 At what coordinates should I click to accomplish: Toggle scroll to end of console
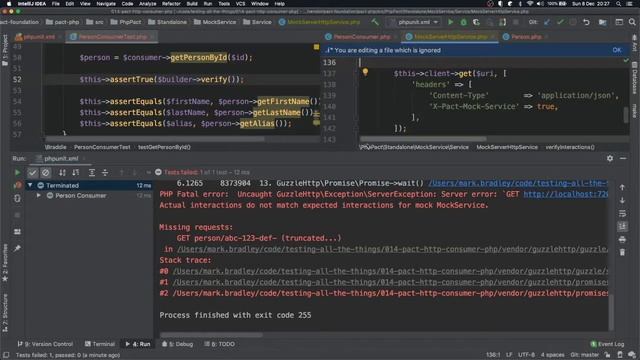(x=622, y=227)
